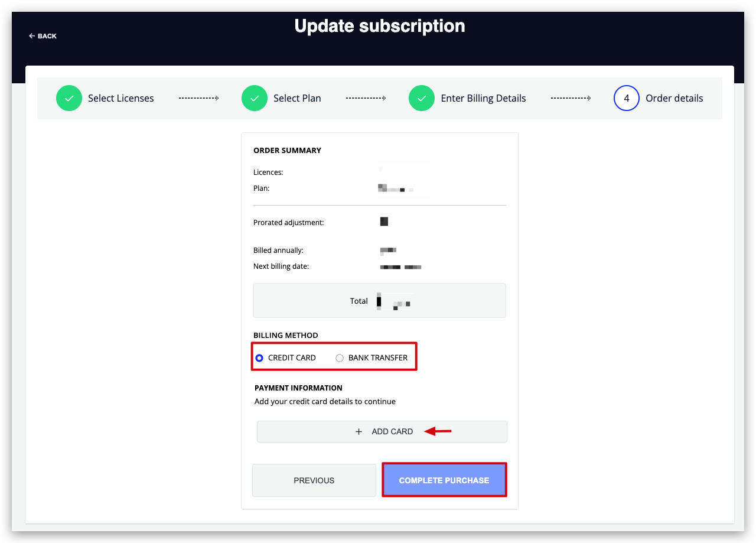Click the Add Card button

click(382, 431)
